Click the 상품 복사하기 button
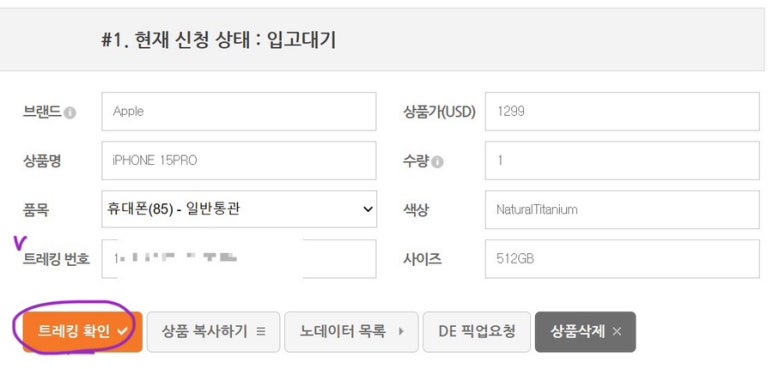 point(213,332)
